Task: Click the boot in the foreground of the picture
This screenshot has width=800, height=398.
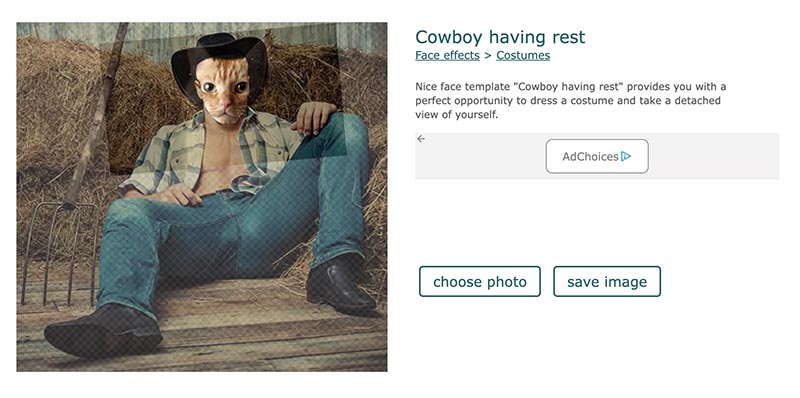Action: pyautogui.click(x=104, y=331)
